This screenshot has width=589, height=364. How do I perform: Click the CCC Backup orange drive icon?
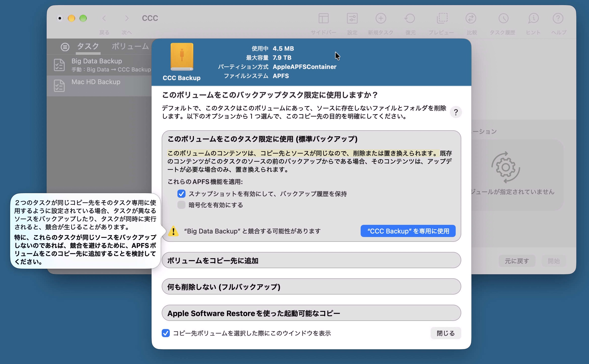[x=182, y=57]
